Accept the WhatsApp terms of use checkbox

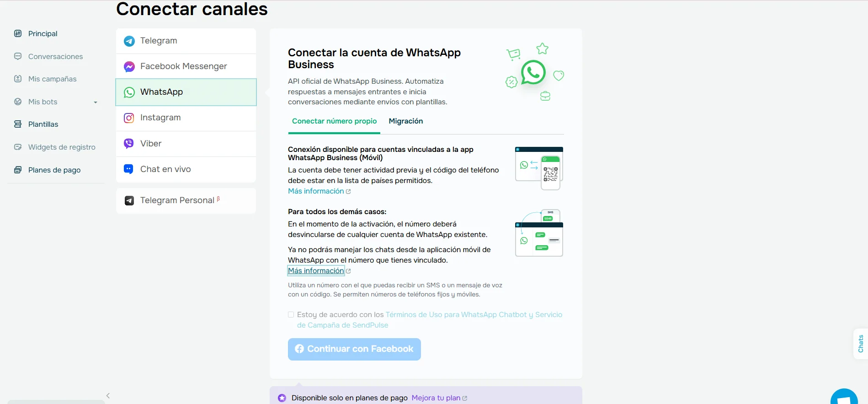tap(291, 314)
